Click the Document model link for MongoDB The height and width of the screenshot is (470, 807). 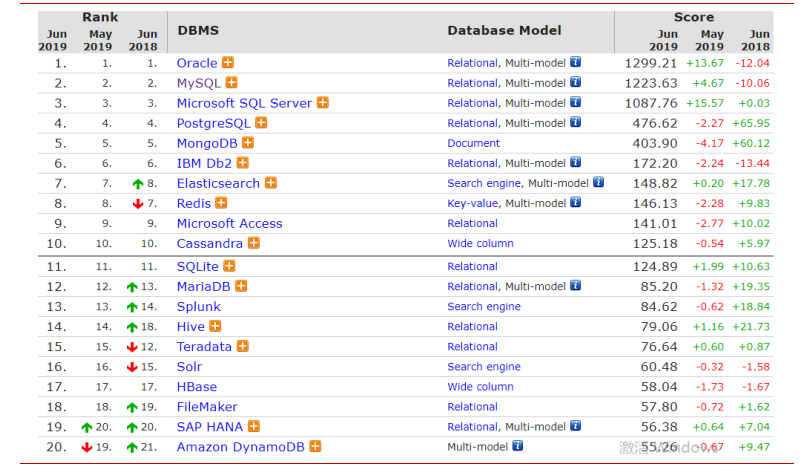point(473,144)
